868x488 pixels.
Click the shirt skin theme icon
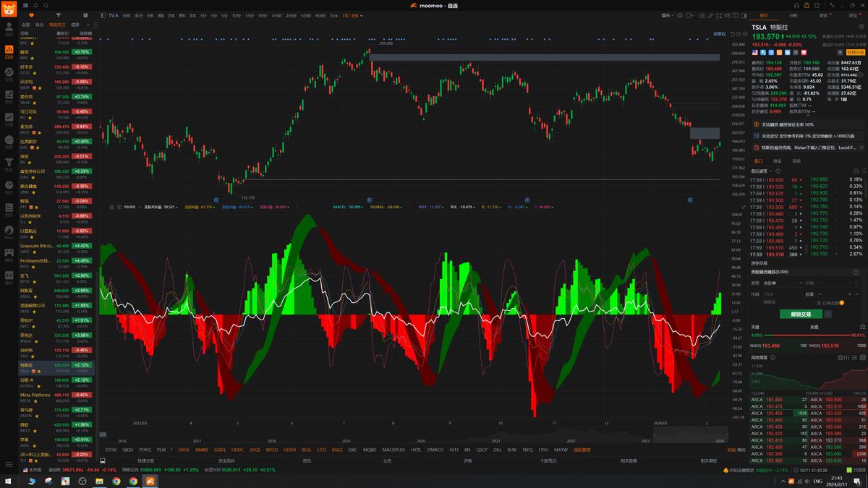817,5
